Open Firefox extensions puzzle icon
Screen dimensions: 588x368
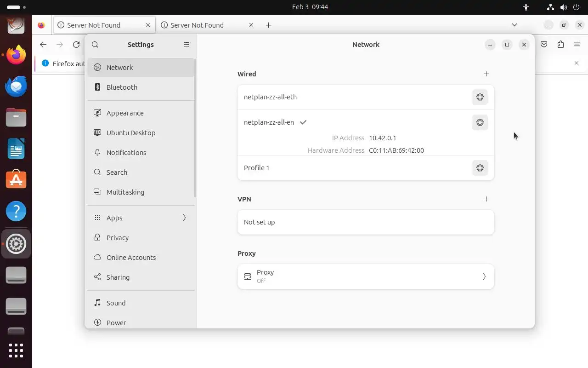(560, 45)
